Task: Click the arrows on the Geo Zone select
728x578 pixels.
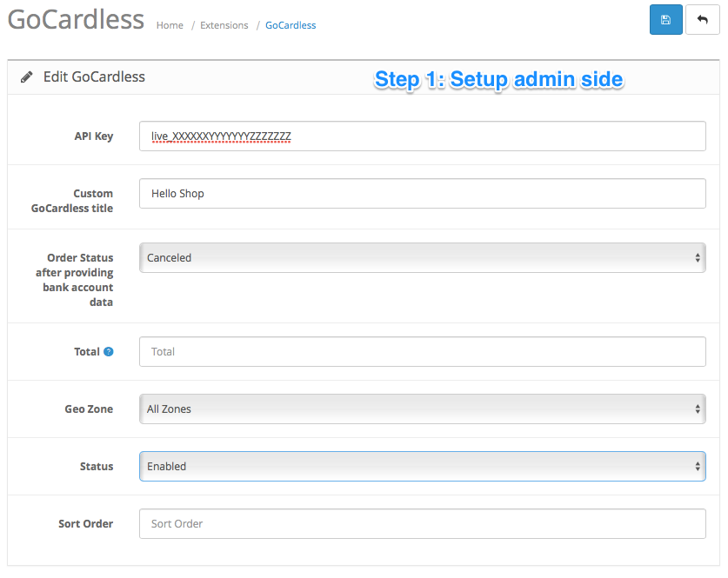Action: [698, 409]
